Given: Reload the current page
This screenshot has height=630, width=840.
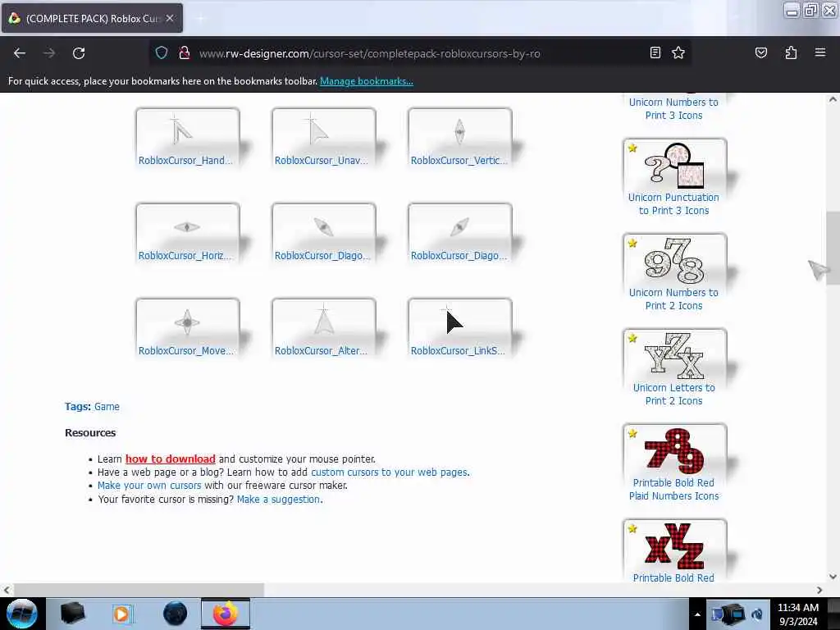Looking at the screenshot, I should coord(79,53).
